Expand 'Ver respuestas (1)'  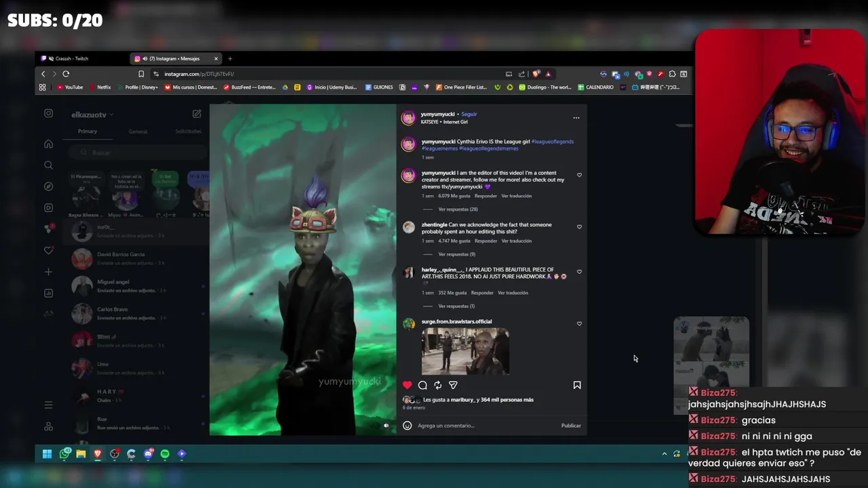coord(456,306)
